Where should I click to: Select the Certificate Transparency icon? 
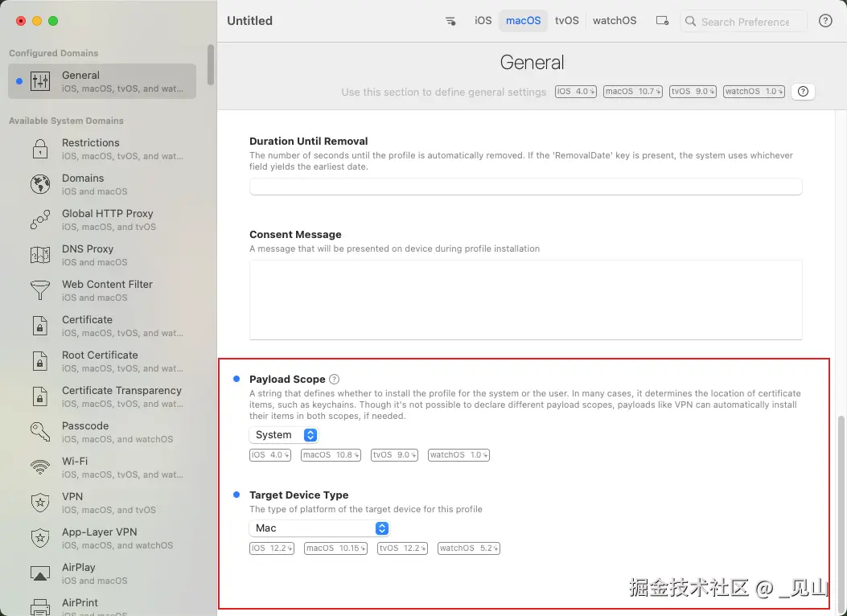[40, 396]
